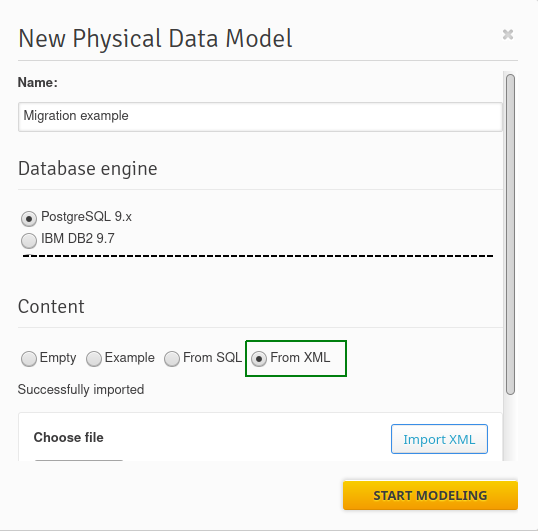
Task: Click the 'Choose file' label
Action: click(69, 437)
